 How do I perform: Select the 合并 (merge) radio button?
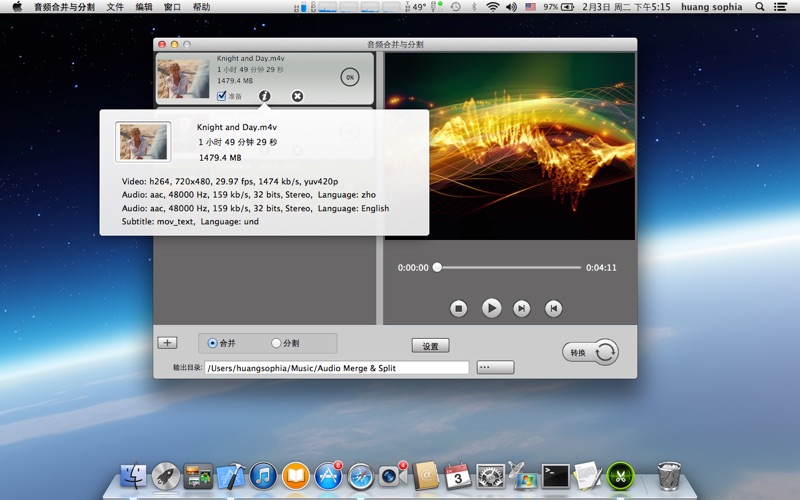tap(212, 343)
